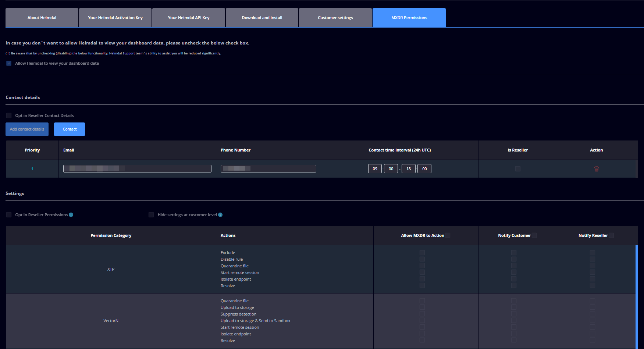The image size is (644, 349).
Task: Allow MXDR to action VectorN Suppress detection
Action: point(422,314)
